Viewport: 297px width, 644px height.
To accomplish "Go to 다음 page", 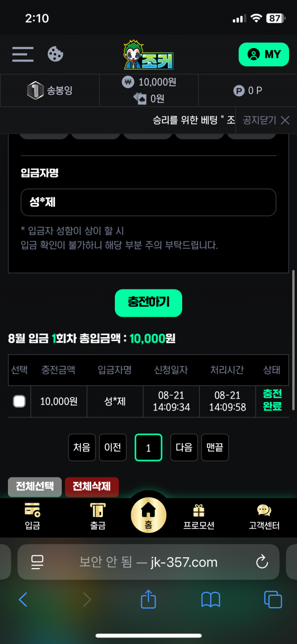I will [x=184, y=447].
